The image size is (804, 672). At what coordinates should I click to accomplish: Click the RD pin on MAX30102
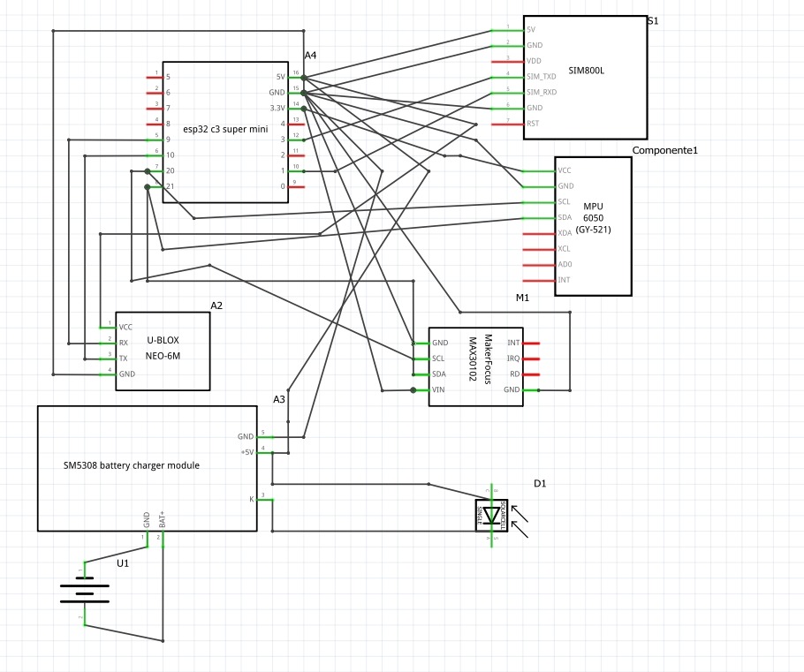click(531, 374)
